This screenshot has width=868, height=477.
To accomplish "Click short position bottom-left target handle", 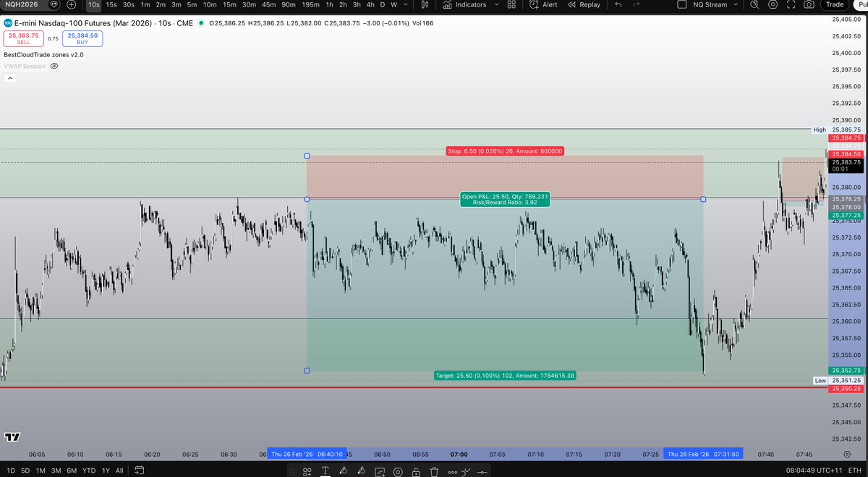I will click(x=307, y=371).
